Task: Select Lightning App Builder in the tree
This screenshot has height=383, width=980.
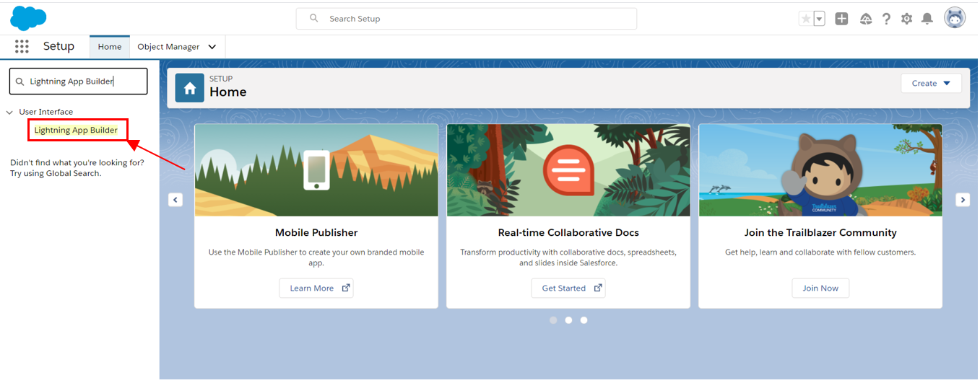Action: (76, 131)
